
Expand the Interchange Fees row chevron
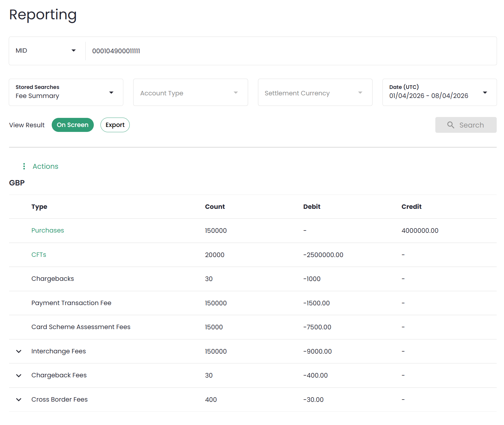click(19, 351)
